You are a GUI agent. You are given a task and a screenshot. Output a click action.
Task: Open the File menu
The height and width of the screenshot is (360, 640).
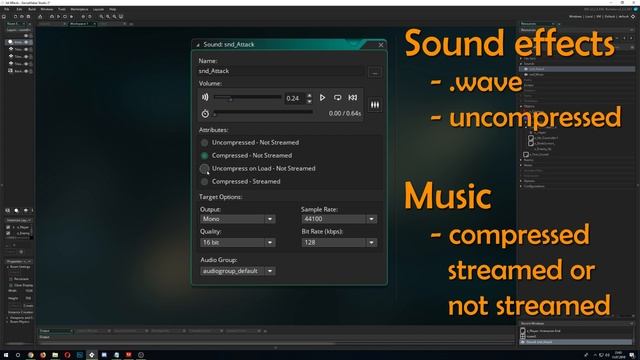click(7, 9)
